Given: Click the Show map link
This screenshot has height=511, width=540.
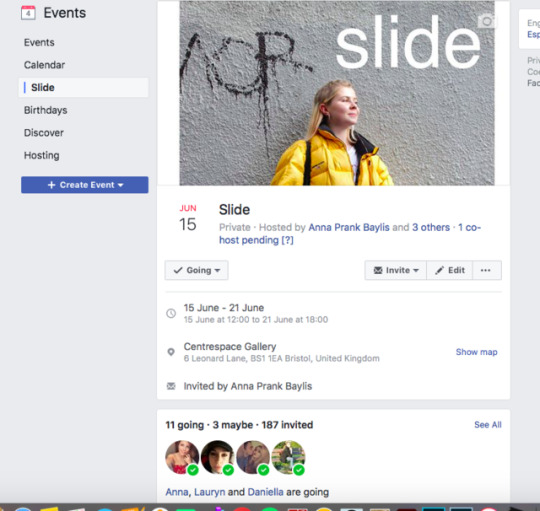Looking at the screenshot, I should tap(477, 352).
